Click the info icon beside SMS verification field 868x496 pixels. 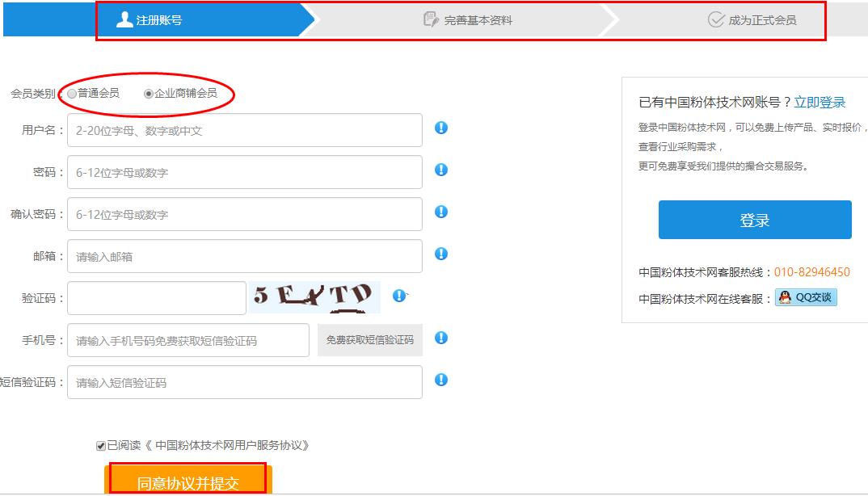[x=441, y=380]
